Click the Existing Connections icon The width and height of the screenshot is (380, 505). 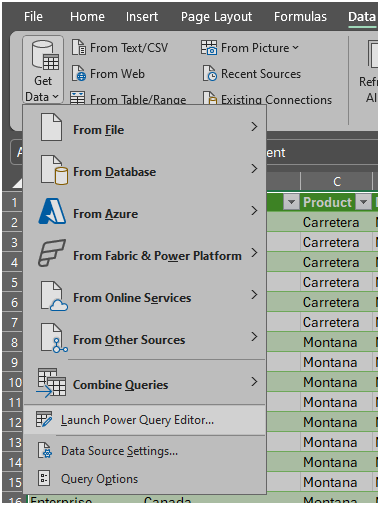[x=210, y=98]
